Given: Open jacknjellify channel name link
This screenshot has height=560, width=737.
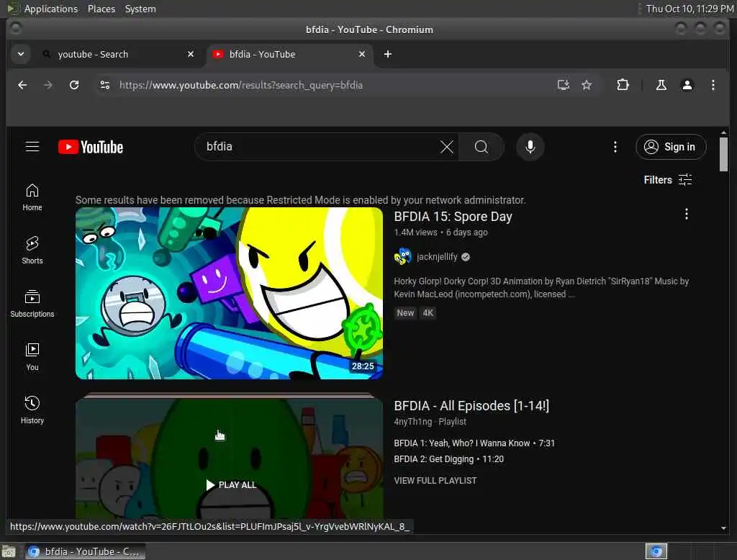Looking at the screenshot, I should click(x=437, y=257).
